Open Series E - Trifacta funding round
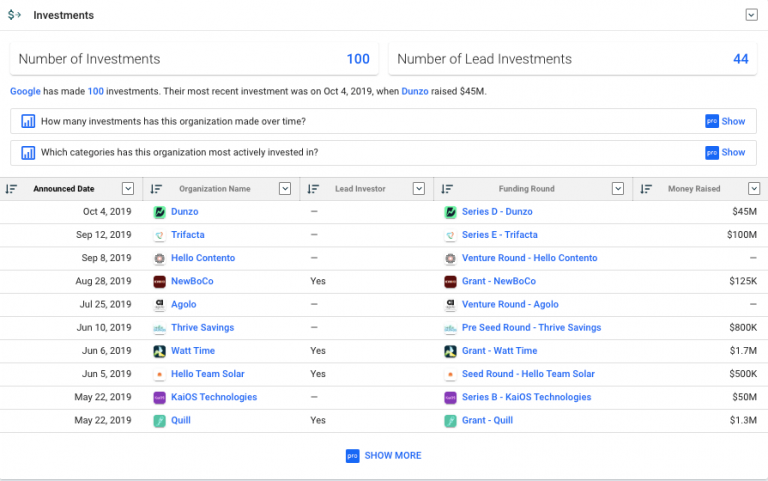Viewport: 768px width, 481px height. pos(499,235)
